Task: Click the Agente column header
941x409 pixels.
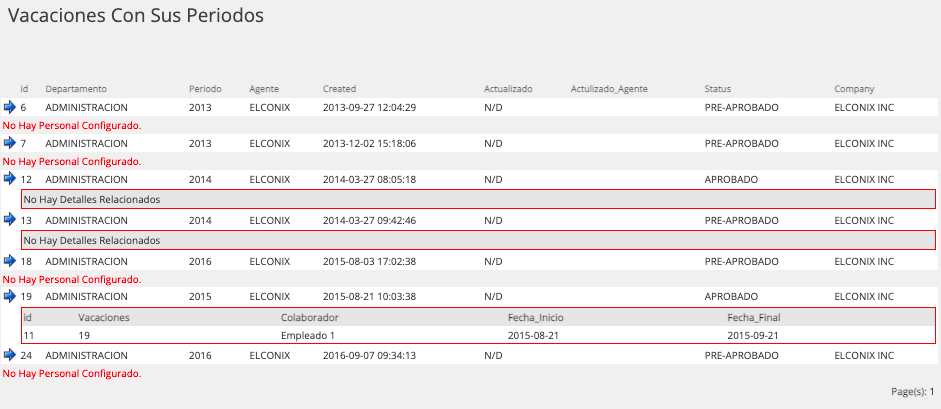Action: (x=264, y=89)
